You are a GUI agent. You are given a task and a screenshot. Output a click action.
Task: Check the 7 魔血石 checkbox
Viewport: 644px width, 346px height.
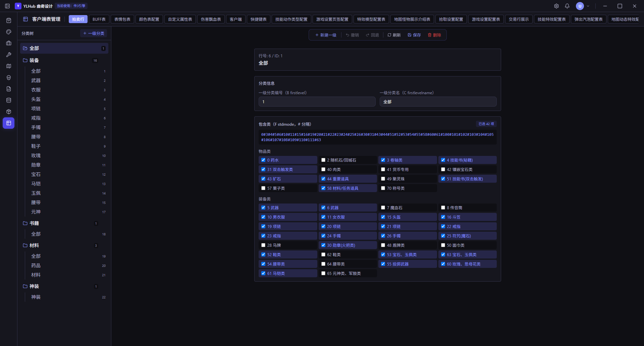383,208
